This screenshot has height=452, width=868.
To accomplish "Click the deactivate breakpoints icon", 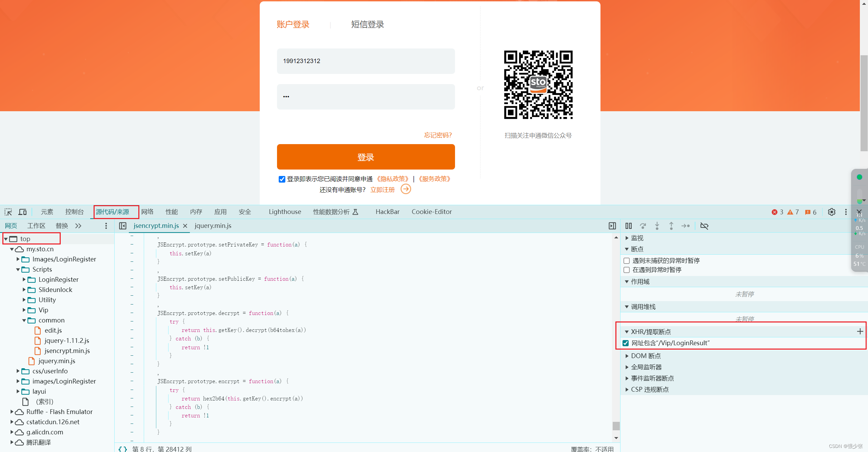I will tap(704, 226).
